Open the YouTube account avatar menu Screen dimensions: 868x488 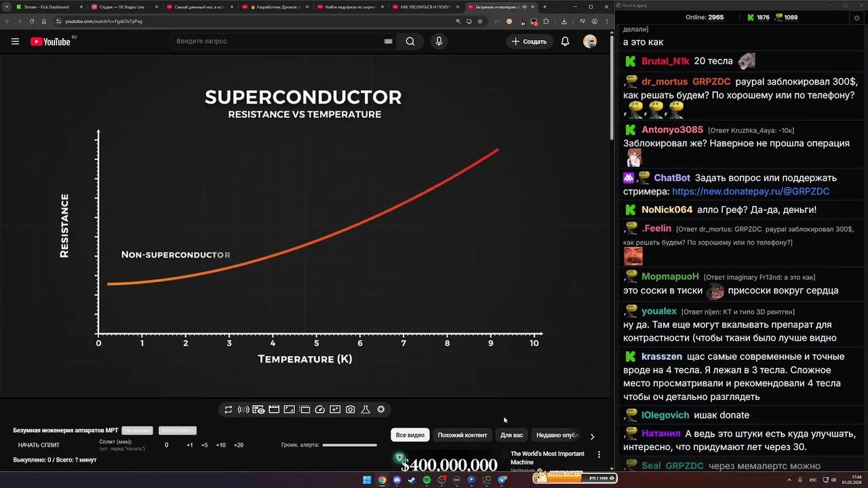tap(590, 41)
